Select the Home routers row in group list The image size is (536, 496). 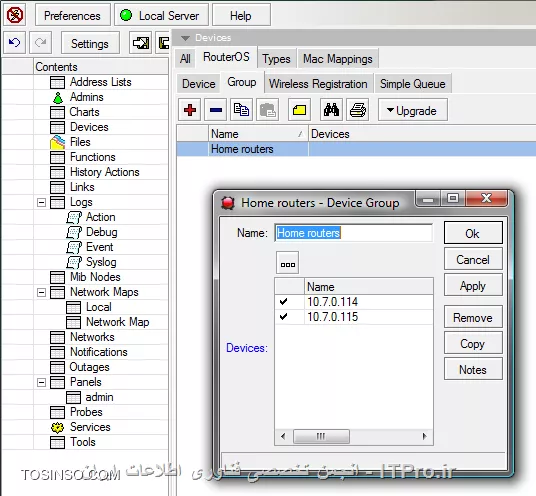pos(356,149)
